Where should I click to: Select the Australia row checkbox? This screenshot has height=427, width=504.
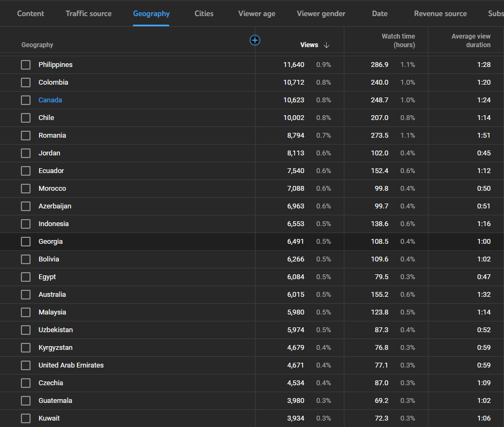tap(26, 295)
